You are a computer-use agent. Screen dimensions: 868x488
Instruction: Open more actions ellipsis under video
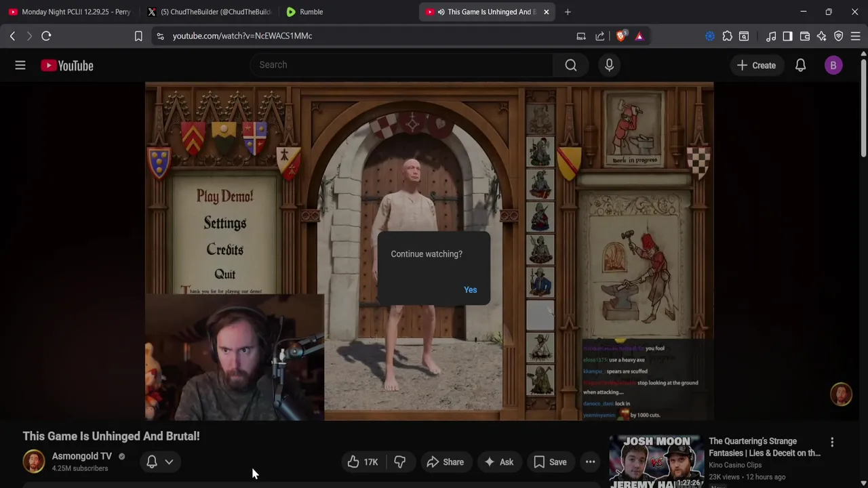tap(591, 462)
